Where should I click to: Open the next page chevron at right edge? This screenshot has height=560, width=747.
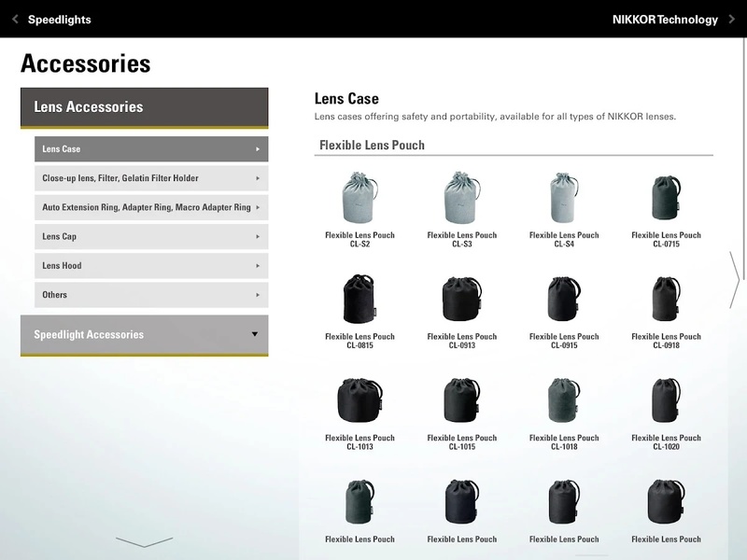[734, 280]
